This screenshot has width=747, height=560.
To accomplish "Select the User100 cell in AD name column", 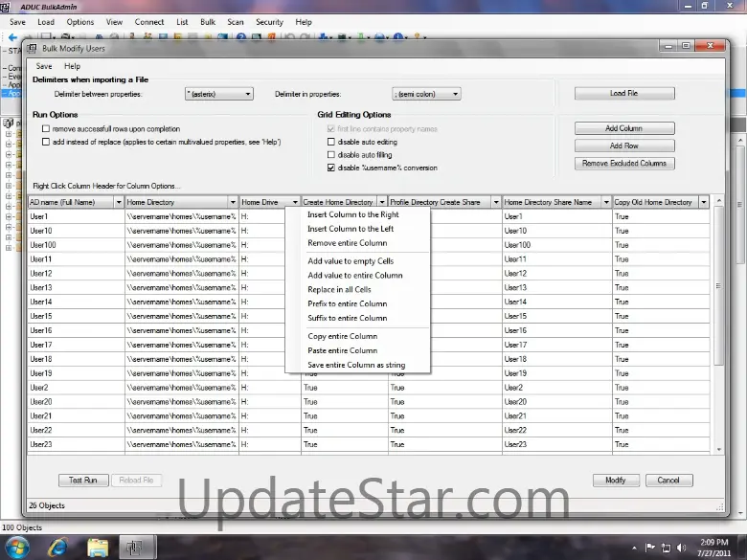I will (77, 245).
